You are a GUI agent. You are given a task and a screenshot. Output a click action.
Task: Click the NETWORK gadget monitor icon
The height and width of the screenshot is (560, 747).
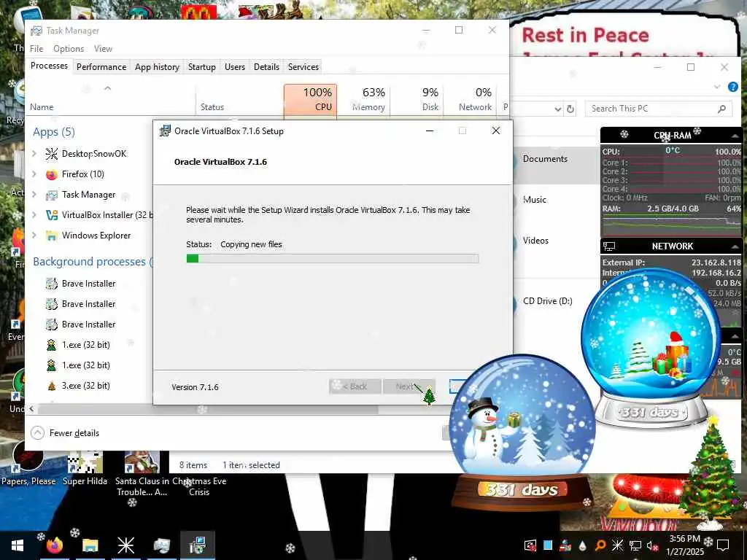pyautogui.click(x=609, y=246)
